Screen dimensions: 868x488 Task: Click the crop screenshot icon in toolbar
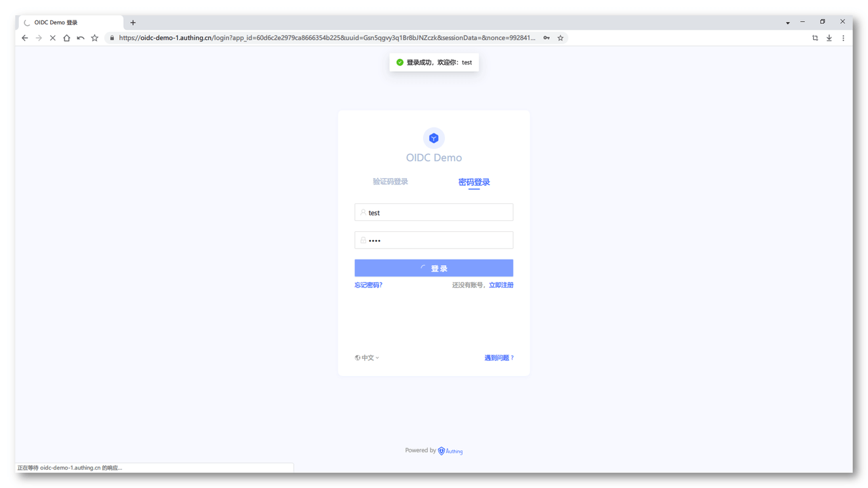(815, 38)
